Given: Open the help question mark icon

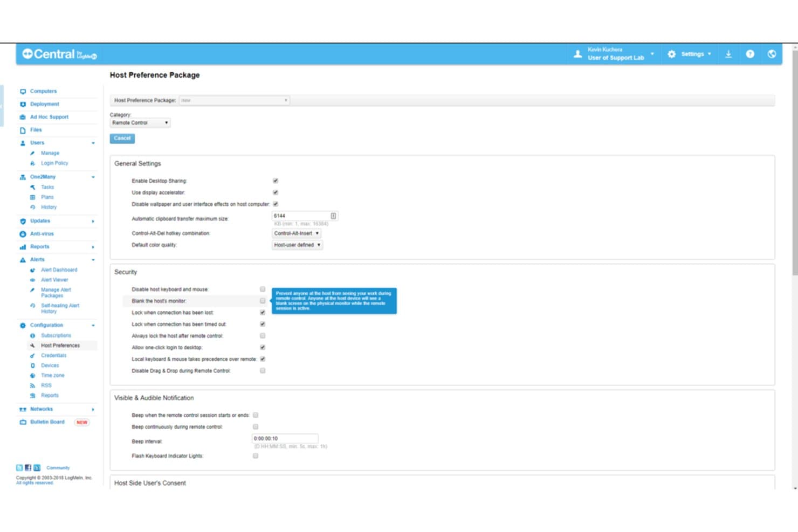Looking at the screenshot, I should click(x=750, y=54).
